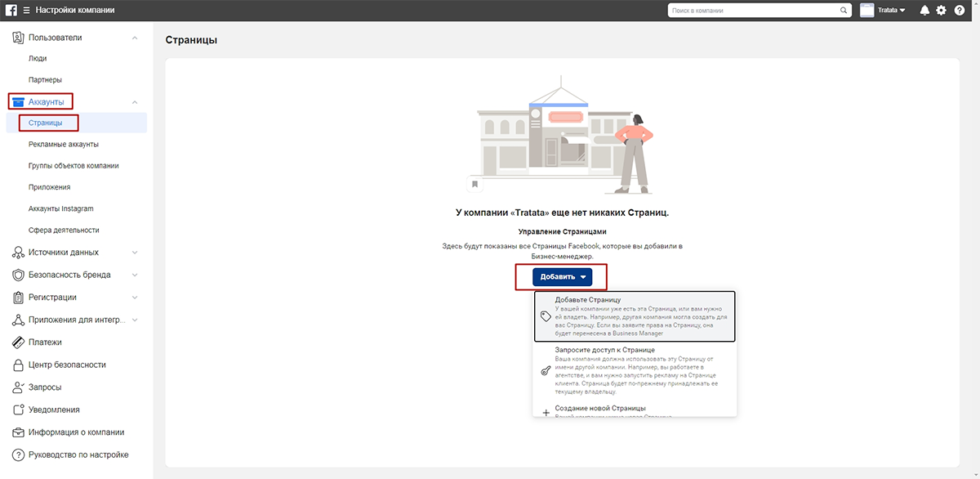The width and height of the screenshot is (980, 479).
Task: Expand the Источники данных chevron
Action: coord(135,253)
